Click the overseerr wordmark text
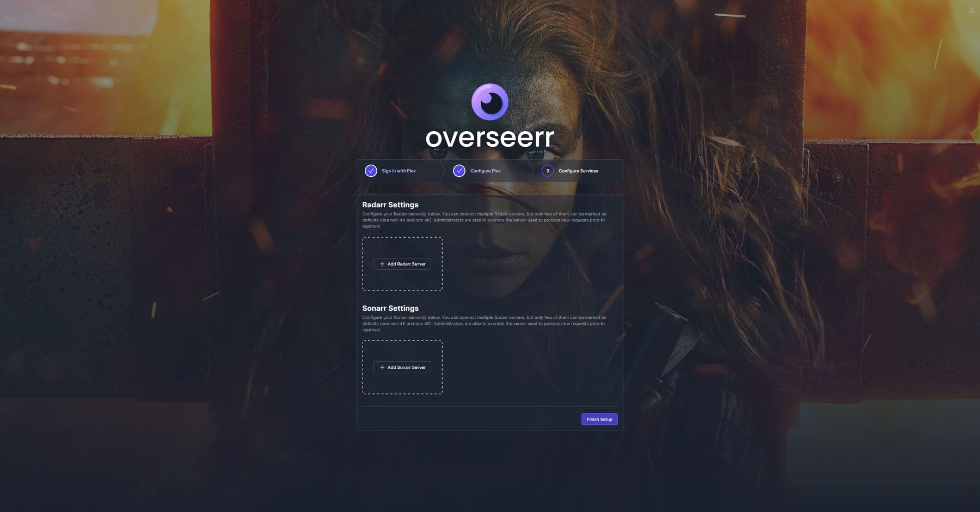This screenshot has width=980, height=512. [489, 138]
